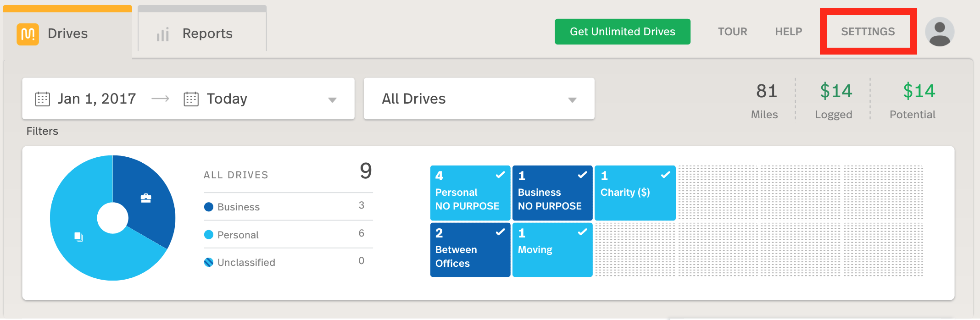This screenshot has width=980, height=320.
Task: Click the Jan 1, 2017 start date
Action: pyautogui.click(x=97, y=99)
